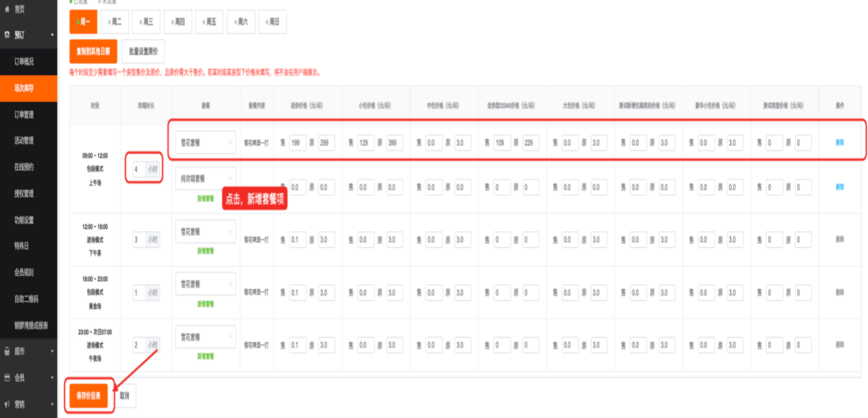The height and width of the screenshot is (418, 868).
Task: Click the 会员 icon in sidebar
Action: [x=7, y=378]
